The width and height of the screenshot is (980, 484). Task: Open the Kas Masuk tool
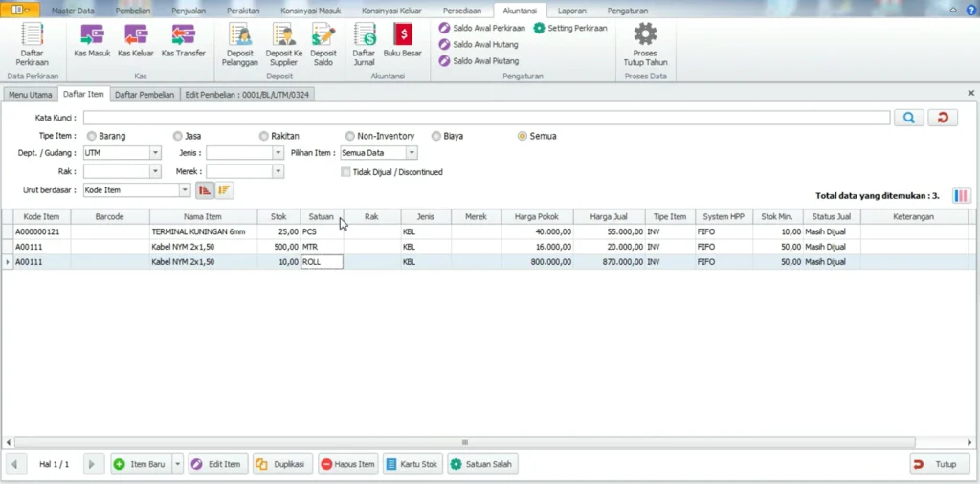(92, 41)
